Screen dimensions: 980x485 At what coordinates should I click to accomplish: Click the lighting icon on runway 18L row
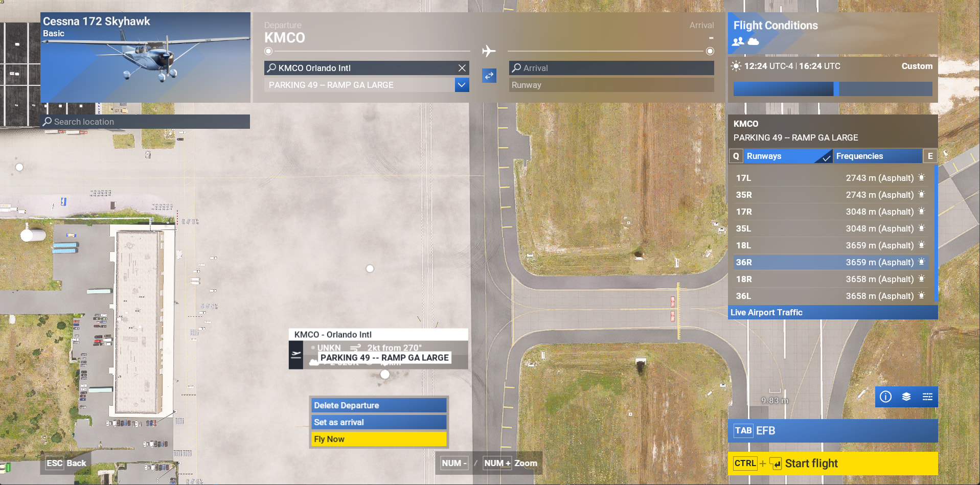922,245
